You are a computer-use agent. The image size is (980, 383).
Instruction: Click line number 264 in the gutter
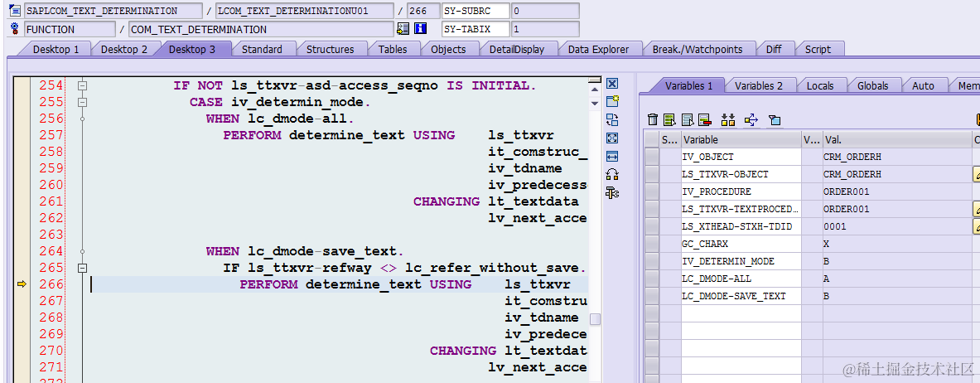click(51, 251)
